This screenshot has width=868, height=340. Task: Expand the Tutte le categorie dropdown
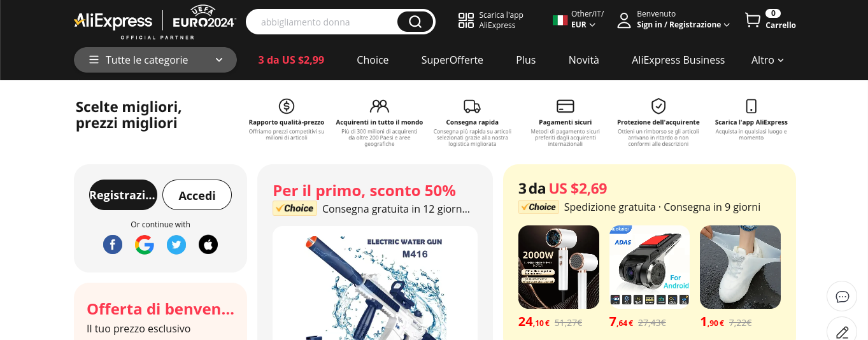[x=155, y=60]
